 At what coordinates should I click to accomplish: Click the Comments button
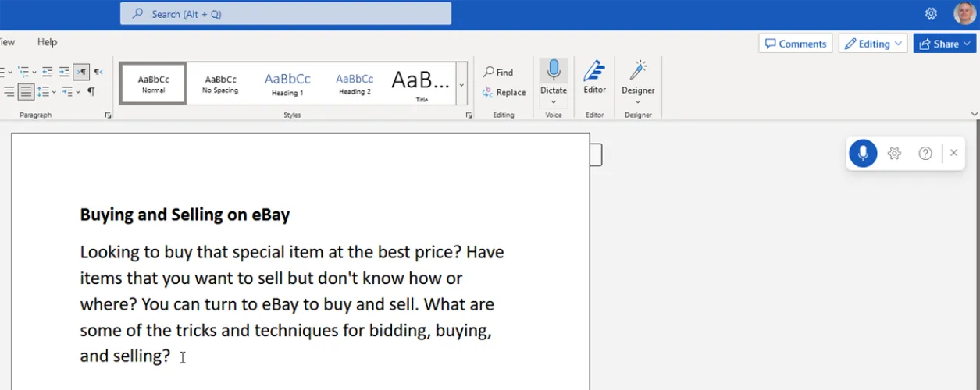pos(795,44)
